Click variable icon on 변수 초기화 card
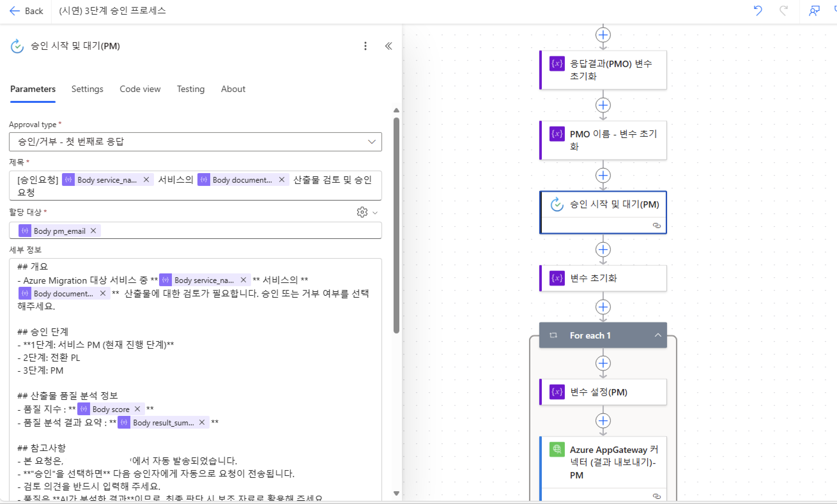Screen dimensions: 837x504 click(557, 278)
